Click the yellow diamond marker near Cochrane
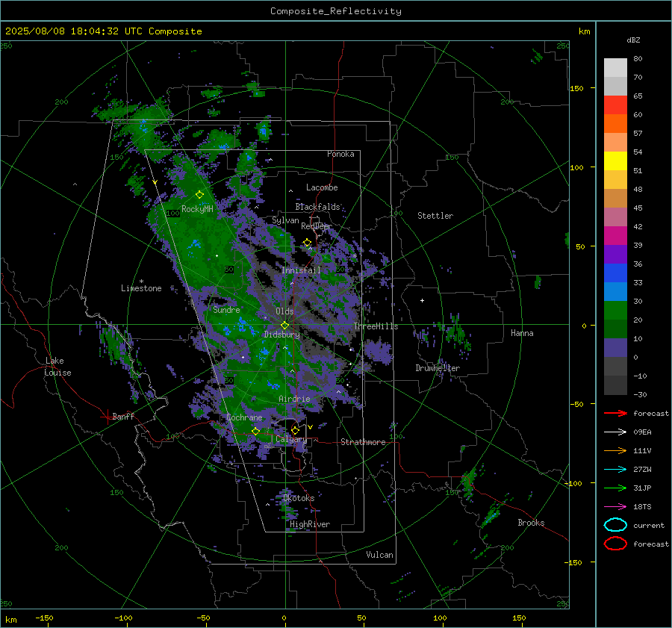Viewport: 672px width, 628px height. pos(255,431)
